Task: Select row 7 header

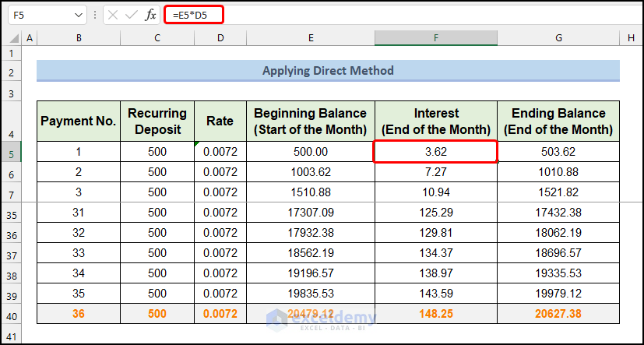Action: pos(11,193)
